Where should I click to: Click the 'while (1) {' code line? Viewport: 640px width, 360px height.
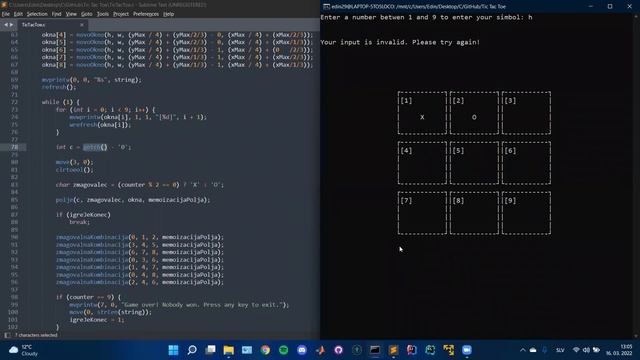[61, 102]
